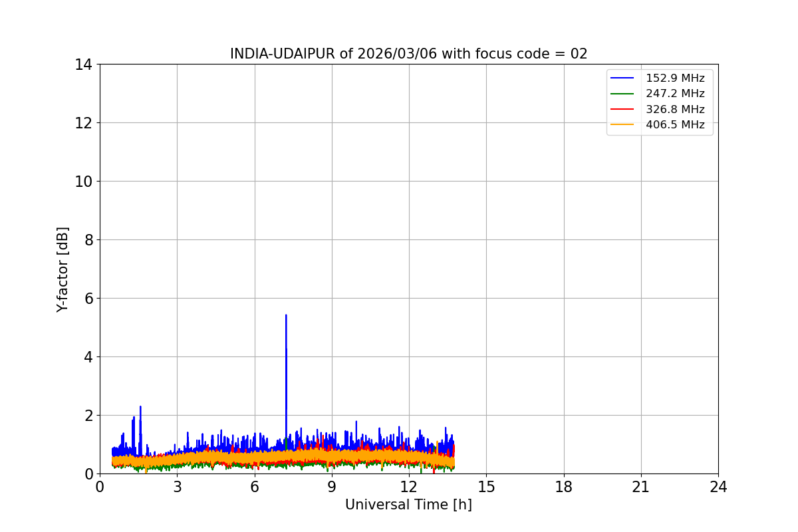798x532 pixels.
Task: Select the 406.5 MHz legend label
Action: click(675, 124)
